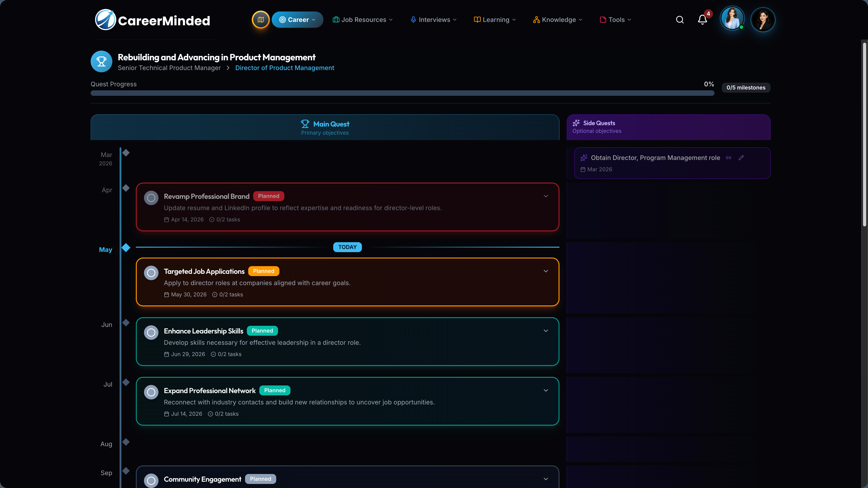Click the Apr timeline diamond marker
This screenshot has width=868, height=488.
pos(126,188)
